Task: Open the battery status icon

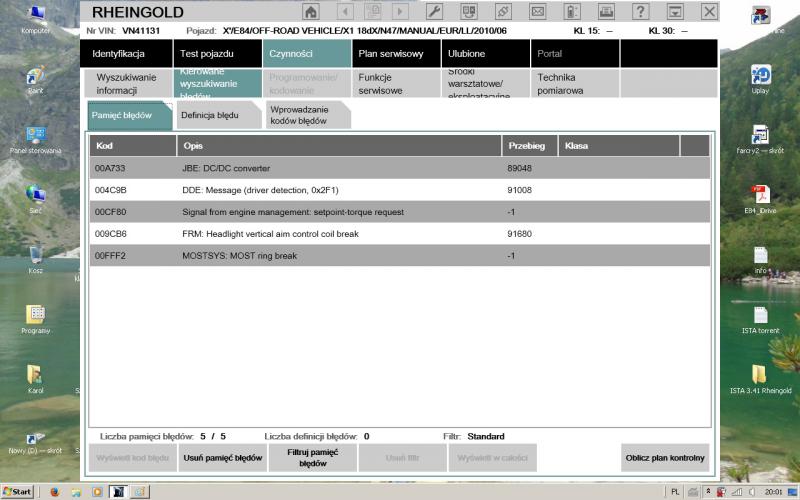Action: coord(572,12)
